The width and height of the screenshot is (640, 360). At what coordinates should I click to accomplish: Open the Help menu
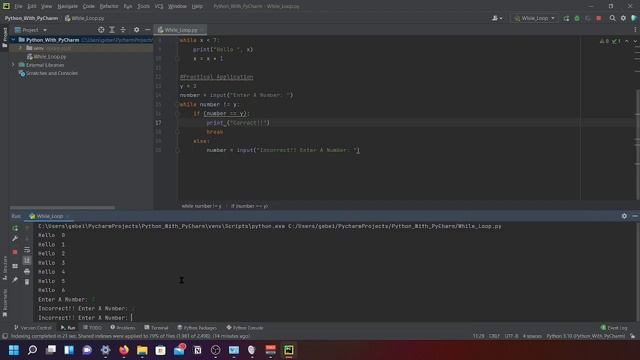coord(197,7)
